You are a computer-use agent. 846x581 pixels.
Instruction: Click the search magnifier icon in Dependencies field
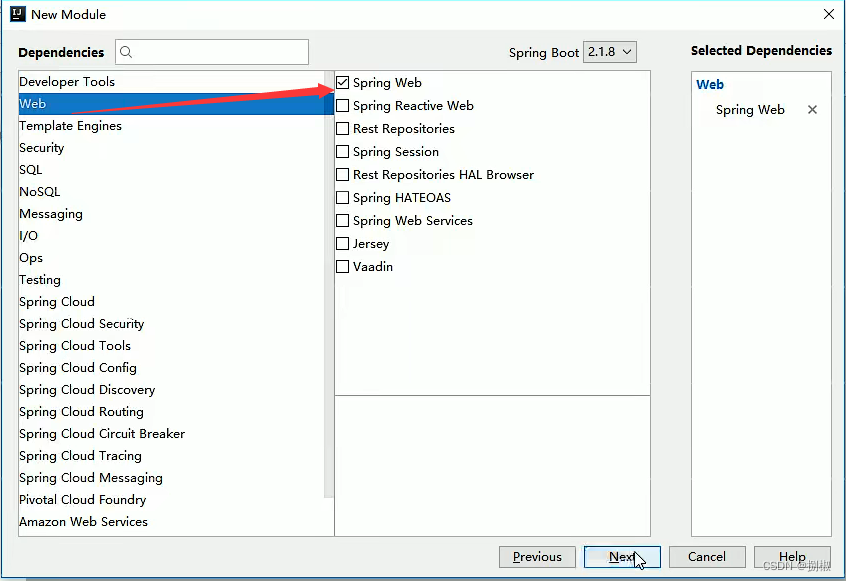(x=126, y=52)
